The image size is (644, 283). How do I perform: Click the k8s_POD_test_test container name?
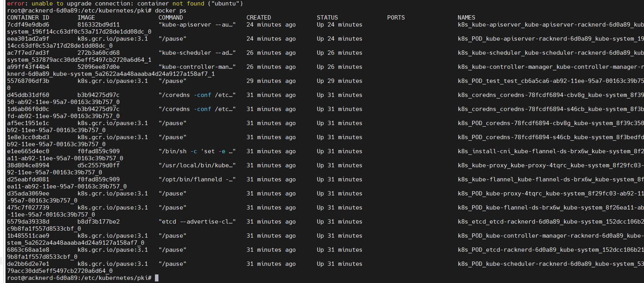[551, 81]
